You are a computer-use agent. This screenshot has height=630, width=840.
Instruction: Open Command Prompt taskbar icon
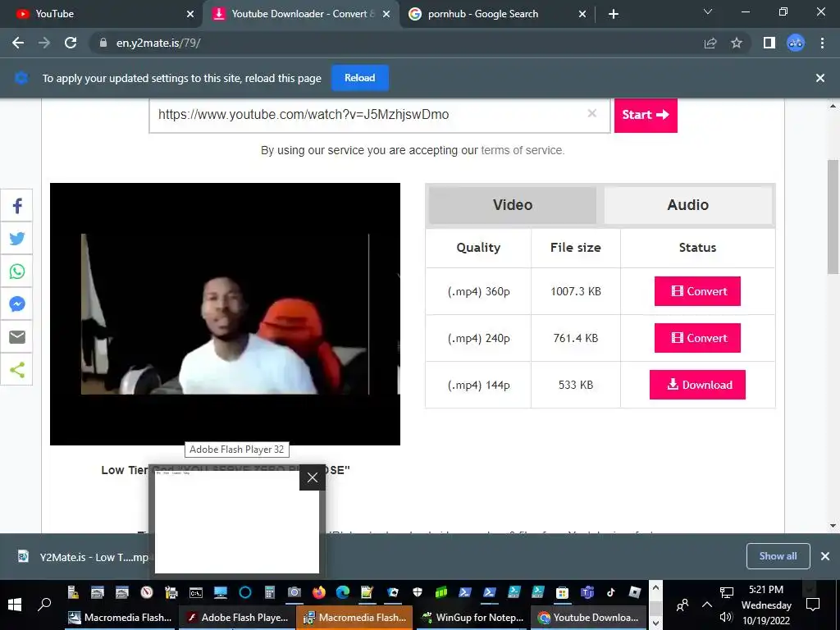point(195,592)
